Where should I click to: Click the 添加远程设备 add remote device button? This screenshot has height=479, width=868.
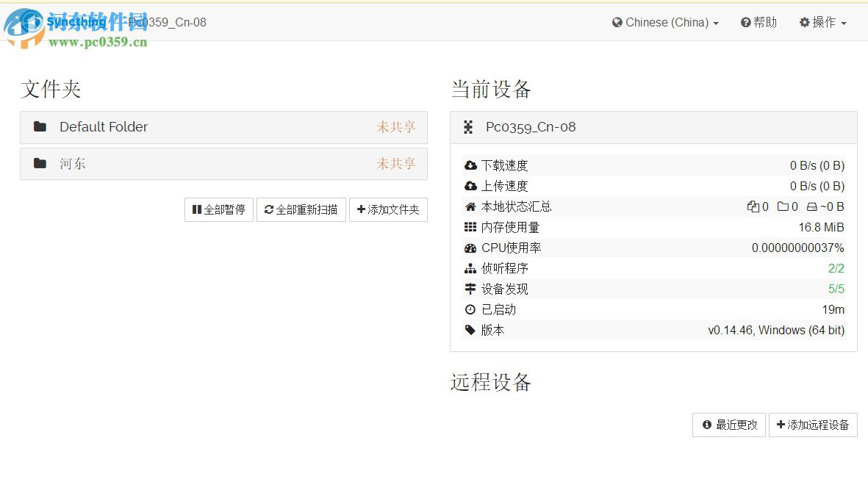[x=812, y=425]
